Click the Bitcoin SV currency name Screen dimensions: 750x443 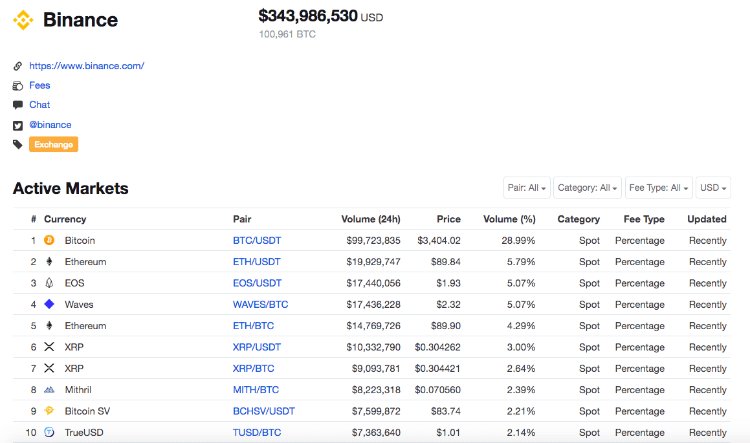click(x=88, y=411)
